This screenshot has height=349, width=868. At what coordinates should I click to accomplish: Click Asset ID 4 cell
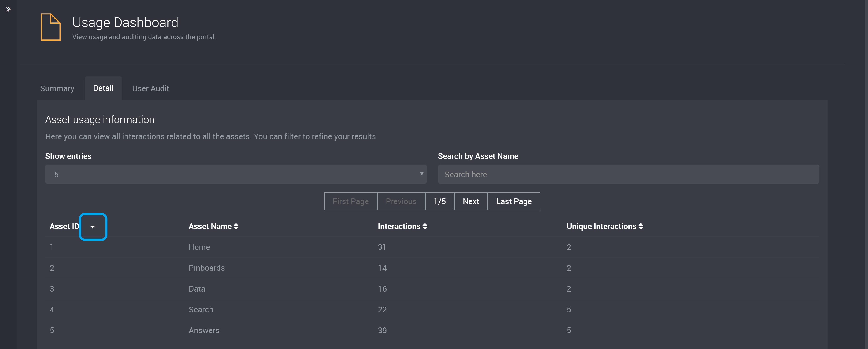52,310
